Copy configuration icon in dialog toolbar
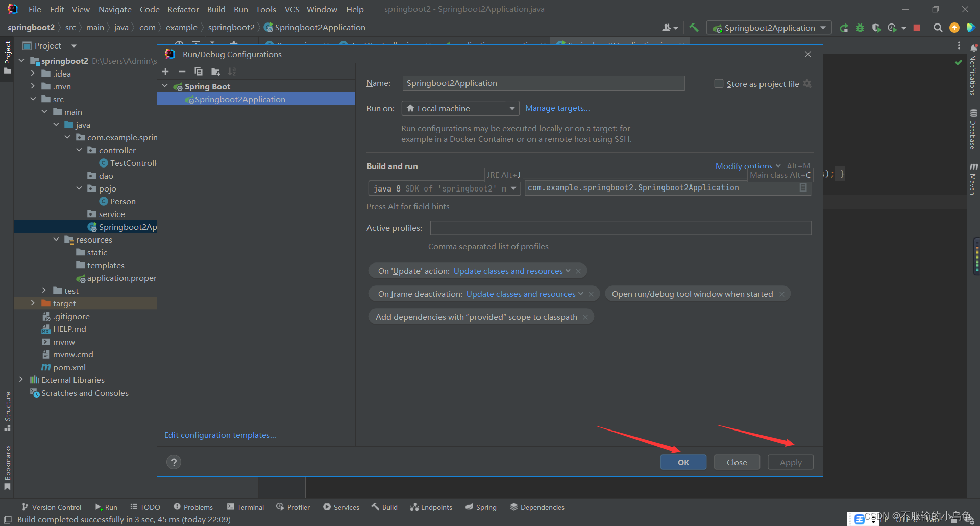This screenshot has width=980, height=526. [199, 71]
